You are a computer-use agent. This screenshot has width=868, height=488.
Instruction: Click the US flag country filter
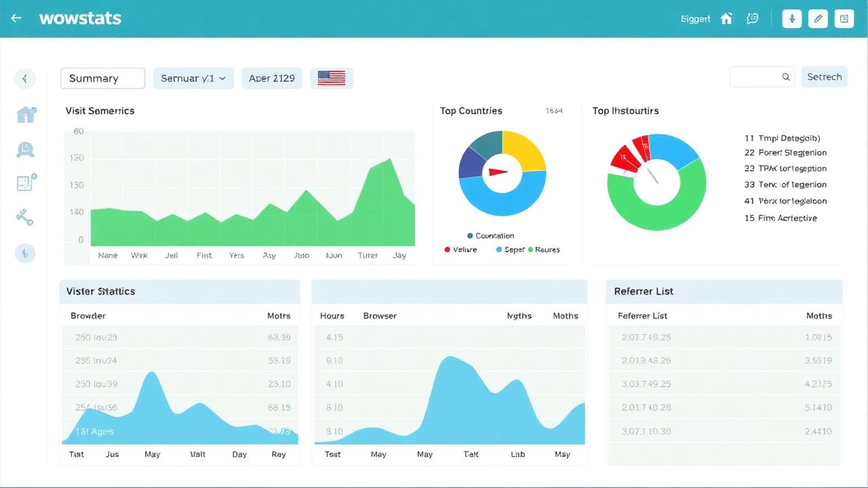(x=332, y=78)
